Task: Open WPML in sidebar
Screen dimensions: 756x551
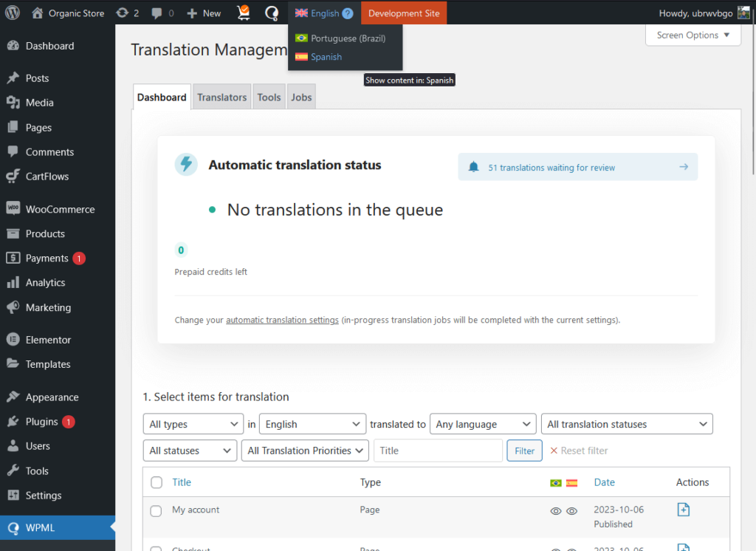Action: point(58,527)
